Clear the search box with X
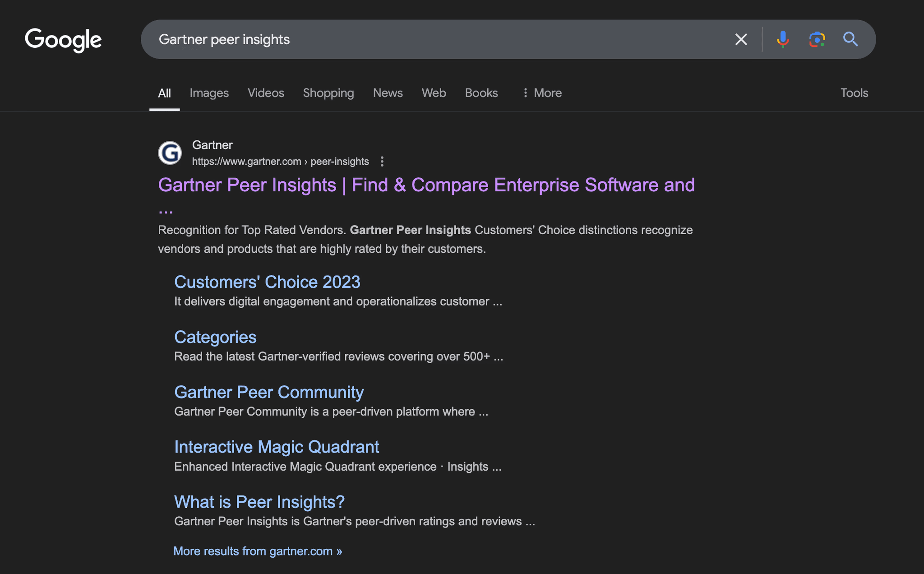924x574 pixels. pyautogui.click(x=741, y=39)
